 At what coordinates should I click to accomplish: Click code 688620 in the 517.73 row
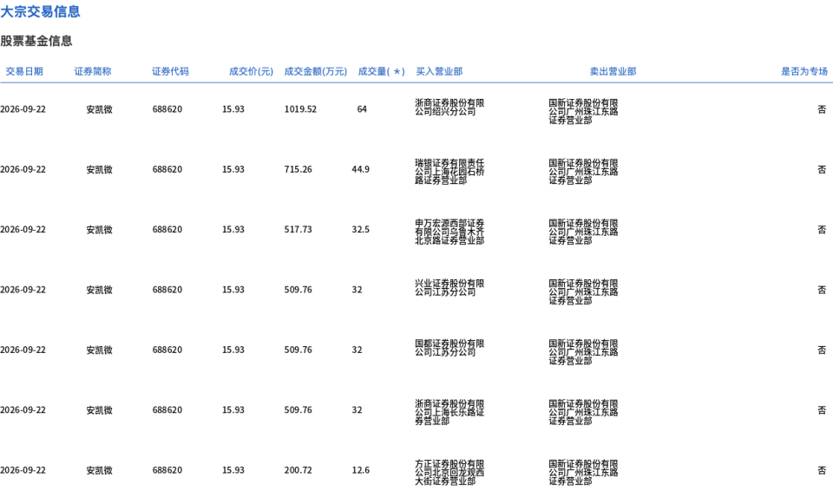click(167, 229)
